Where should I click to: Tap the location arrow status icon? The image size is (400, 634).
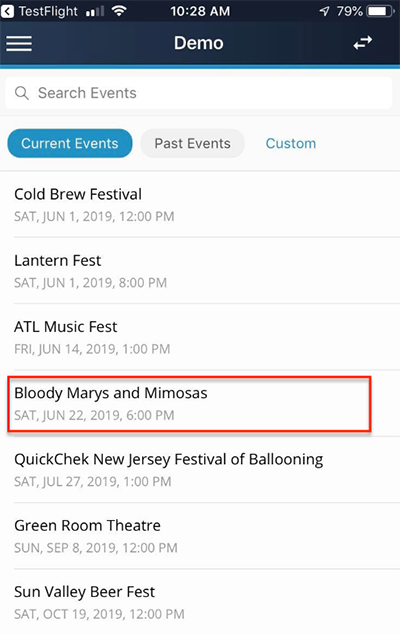point(324,11)
